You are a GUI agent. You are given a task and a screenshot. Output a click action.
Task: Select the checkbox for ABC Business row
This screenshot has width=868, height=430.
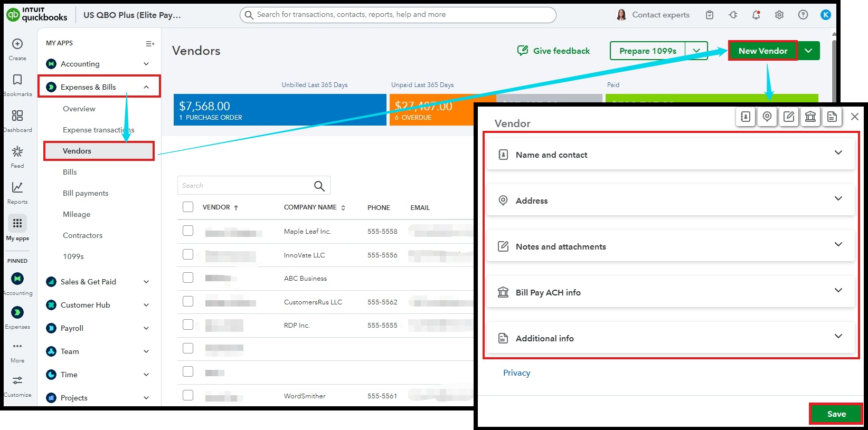click(188, 278)
